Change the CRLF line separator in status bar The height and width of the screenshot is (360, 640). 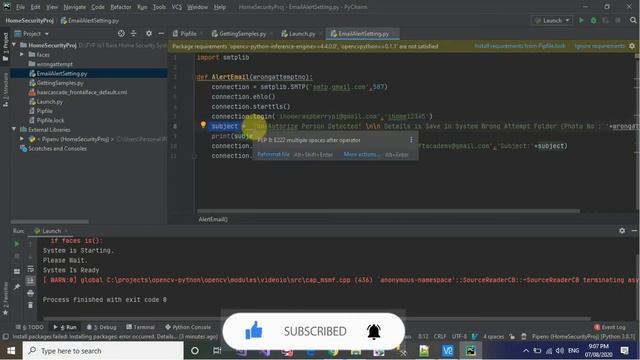coord(440,337)
